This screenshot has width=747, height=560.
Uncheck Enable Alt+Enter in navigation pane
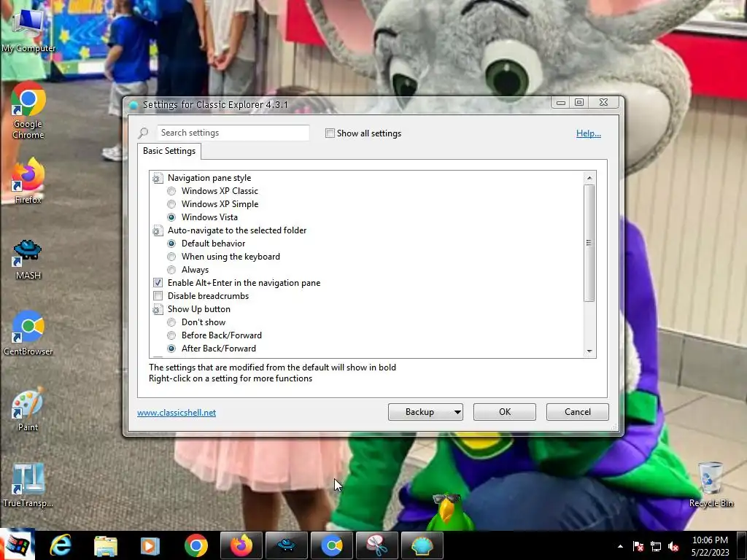tap(158, 283)
